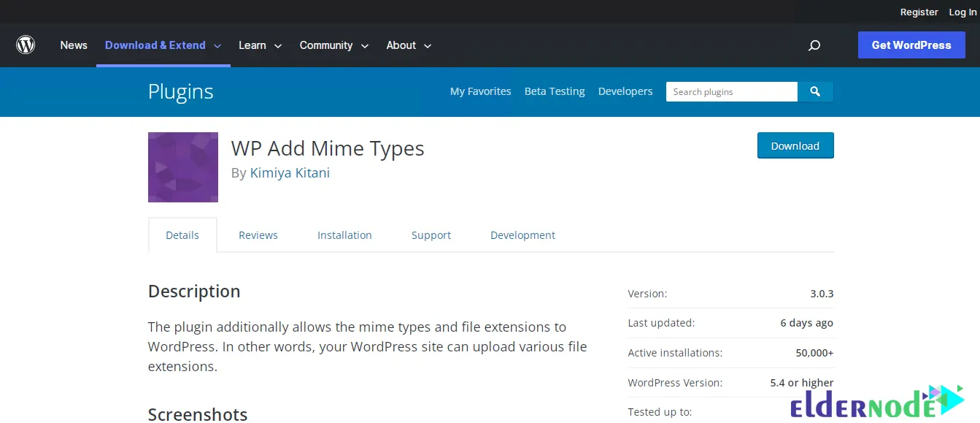Click the WP Add Mime Types purple plugin icon

point(183,167)
